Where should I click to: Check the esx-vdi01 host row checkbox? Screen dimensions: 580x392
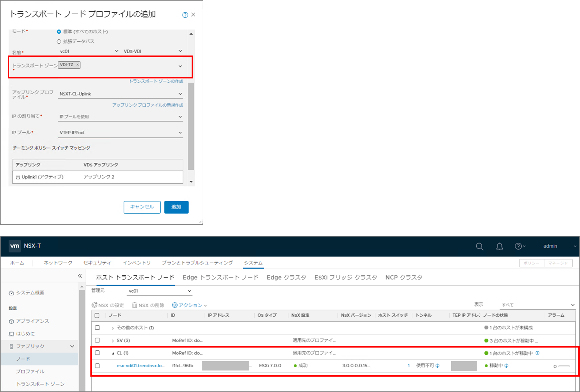click(x=97, y=366)
